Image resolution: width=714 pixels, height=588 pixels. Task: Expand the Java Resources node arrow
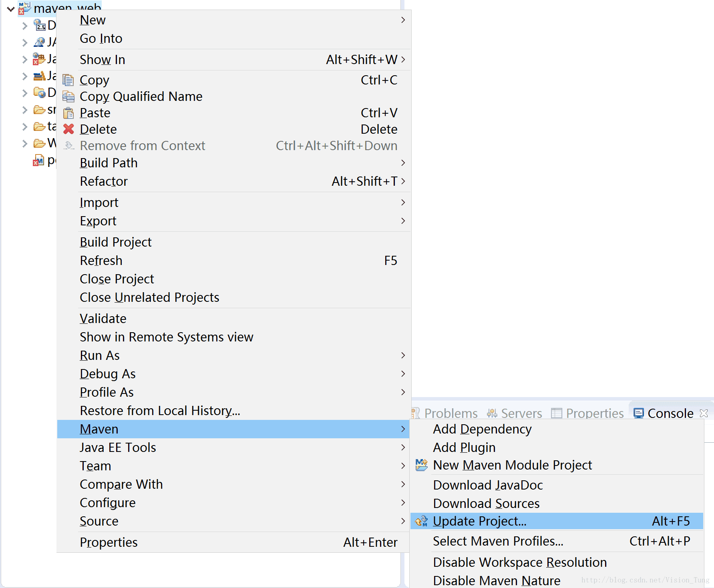[25, 59]
